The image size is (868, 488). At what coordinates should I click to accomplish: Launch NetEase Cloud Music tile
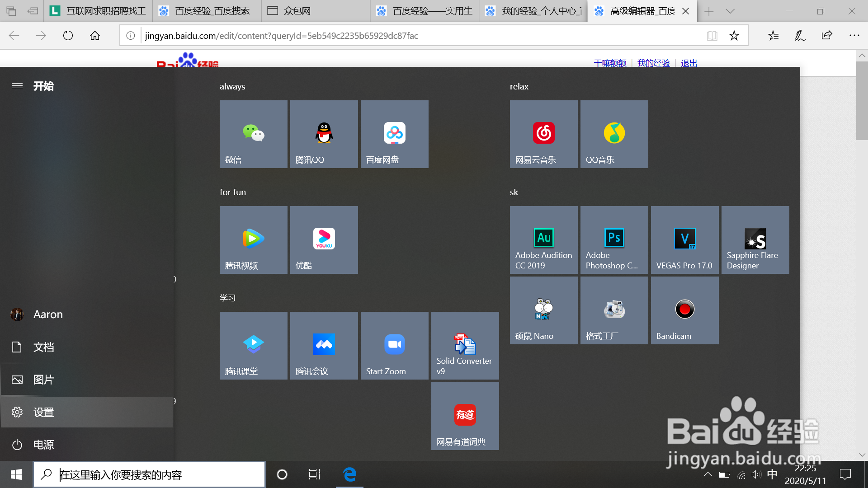[x=543, y=134]
